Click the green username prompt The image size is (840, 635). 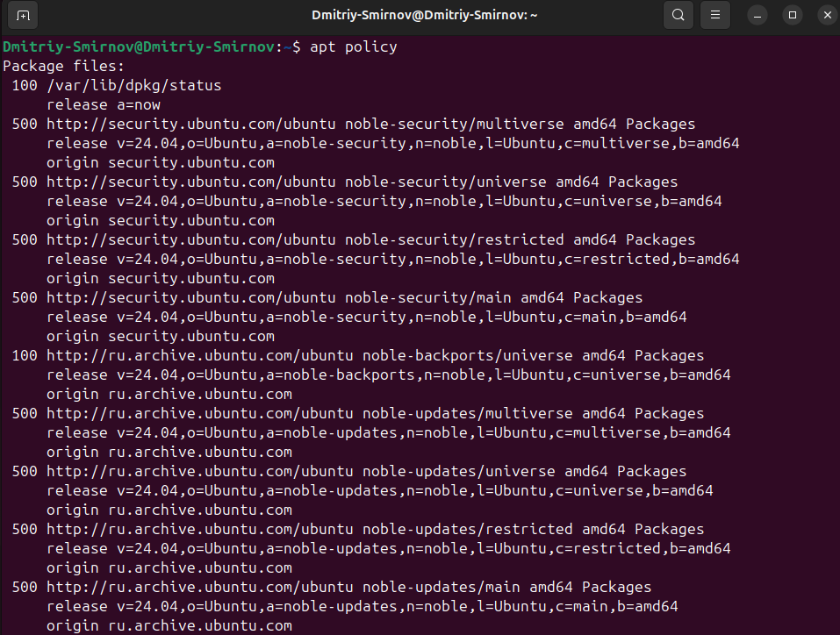click(x=139, y=47)
